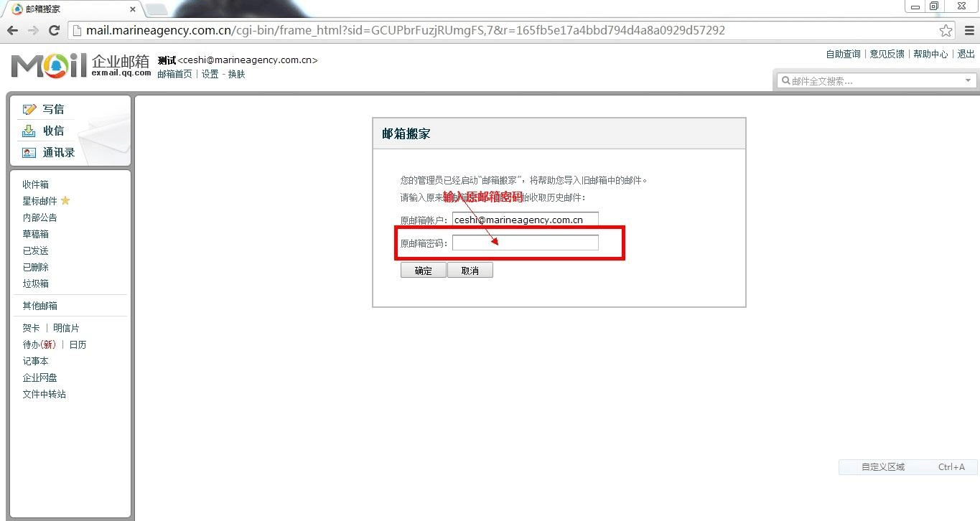Select the 垃圾箱 spam folder
Image resolution: width=980 pixels, height=521 pixels.
(35, 283)
